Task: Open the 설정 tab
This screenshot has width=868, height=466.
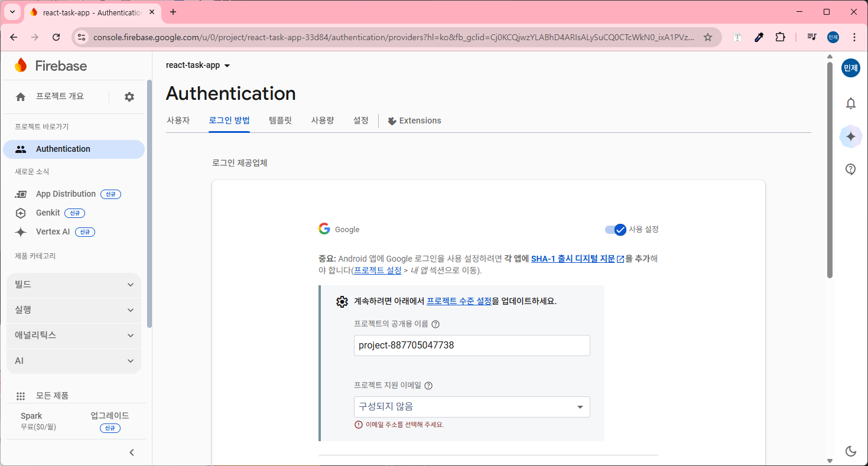Action: point(361,120)
